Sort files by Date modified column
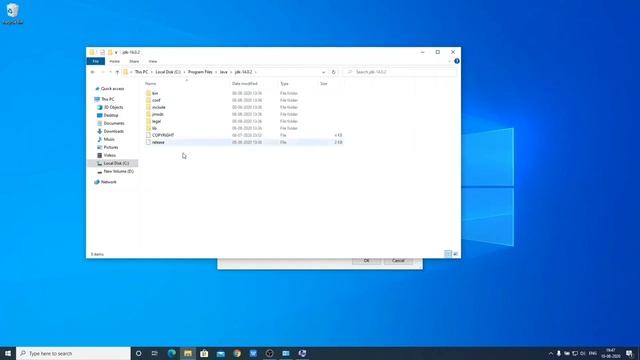Viewport: 640px width, 360px height. pos(244,84)
